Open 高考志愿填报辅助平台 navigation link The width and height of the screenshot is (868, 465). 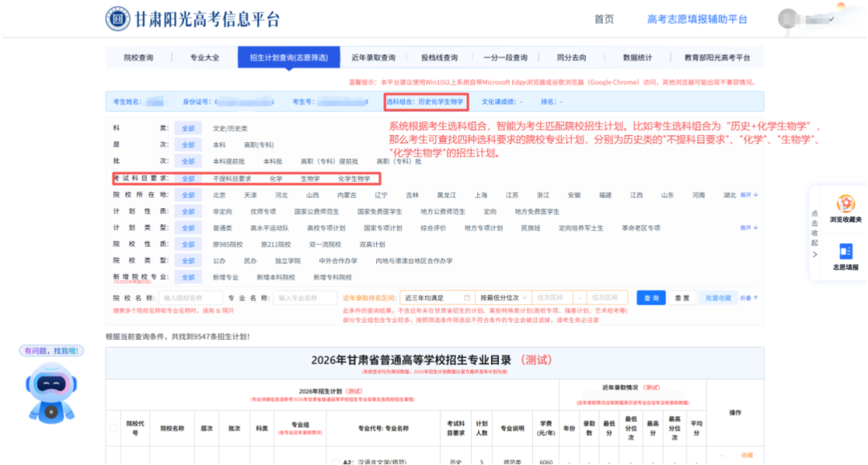pos(697,19)
